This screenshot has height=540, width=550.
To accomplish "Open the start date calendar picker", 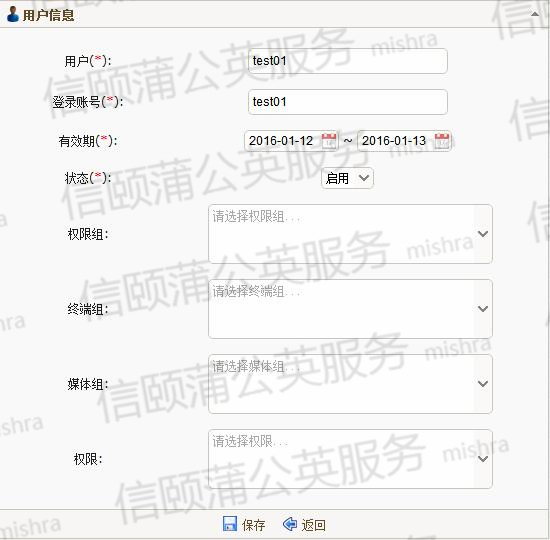I will coord(329,141).
